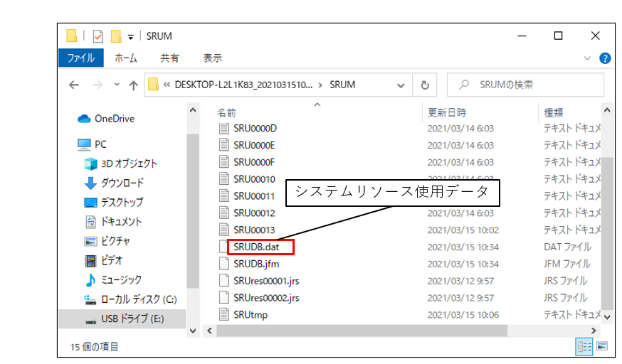Select file SRU00011
622x364 pixels.
pos(254,196)
